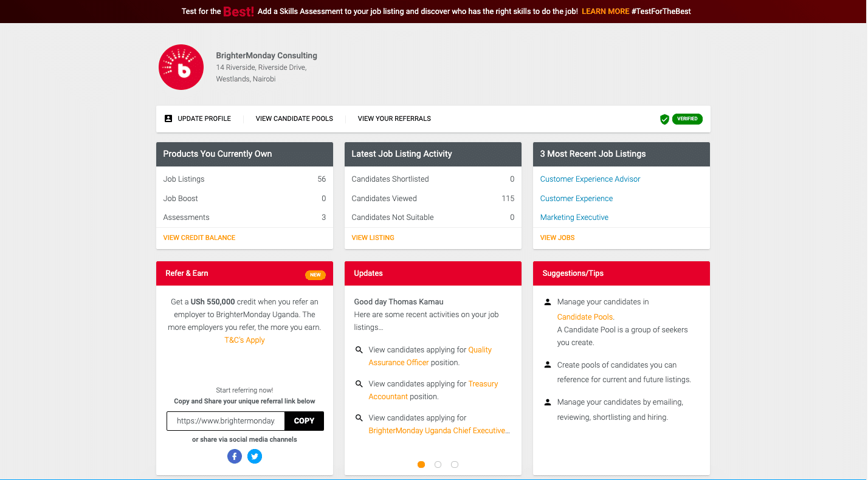Click magnifier icon beside Treasury Accountant
Screen dimensions: 868x480
(359, 384)
